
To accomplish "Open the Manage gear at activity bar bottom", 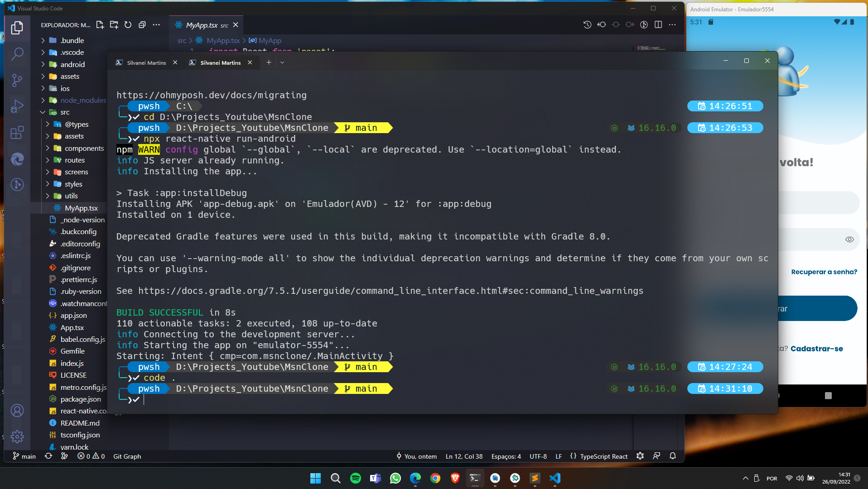I will coord(17,437).
